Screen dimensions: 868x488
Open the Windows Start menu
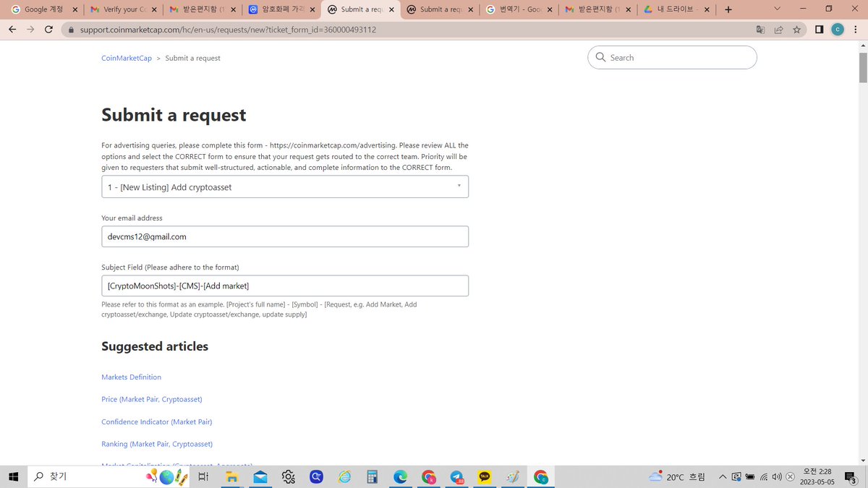click(x=13, y=477)
